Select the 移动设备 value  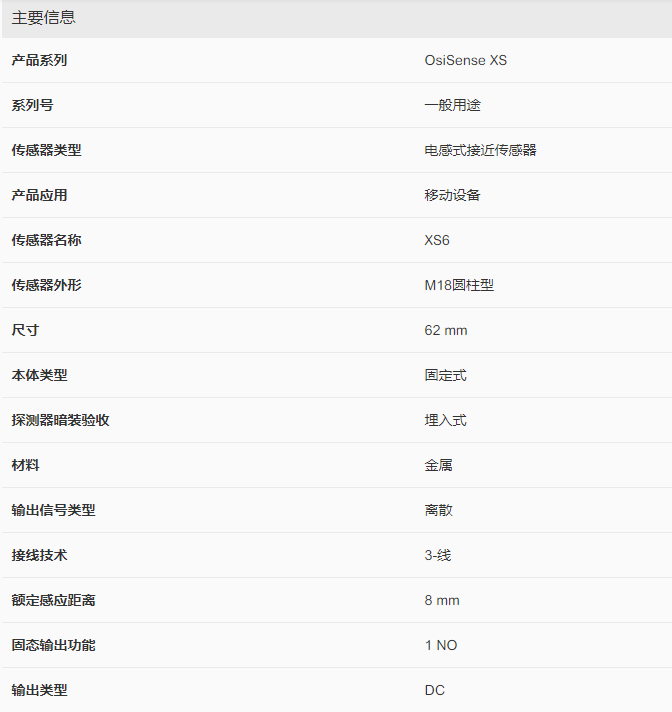[452, 195]
